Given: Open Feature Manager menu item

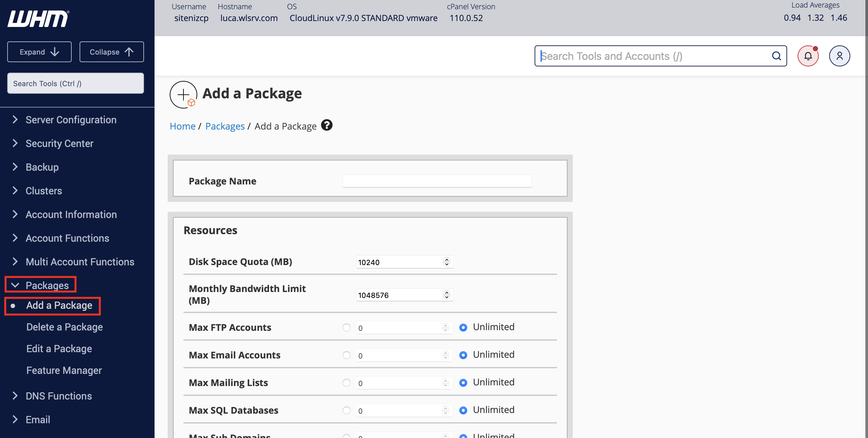Looking at the screenshot, I should click(x=64, y=370).
